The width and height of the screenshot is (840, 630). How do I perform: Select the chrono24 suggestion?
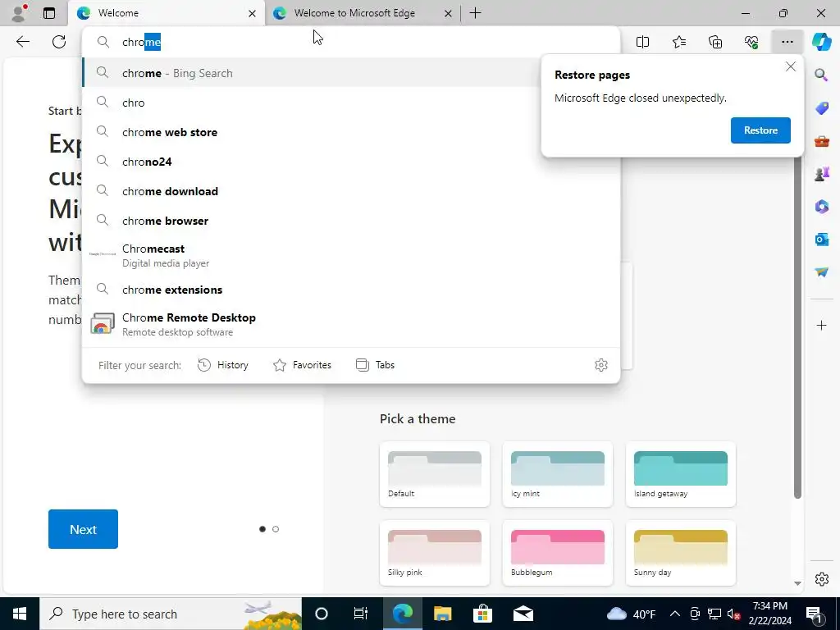pos(351,162)
